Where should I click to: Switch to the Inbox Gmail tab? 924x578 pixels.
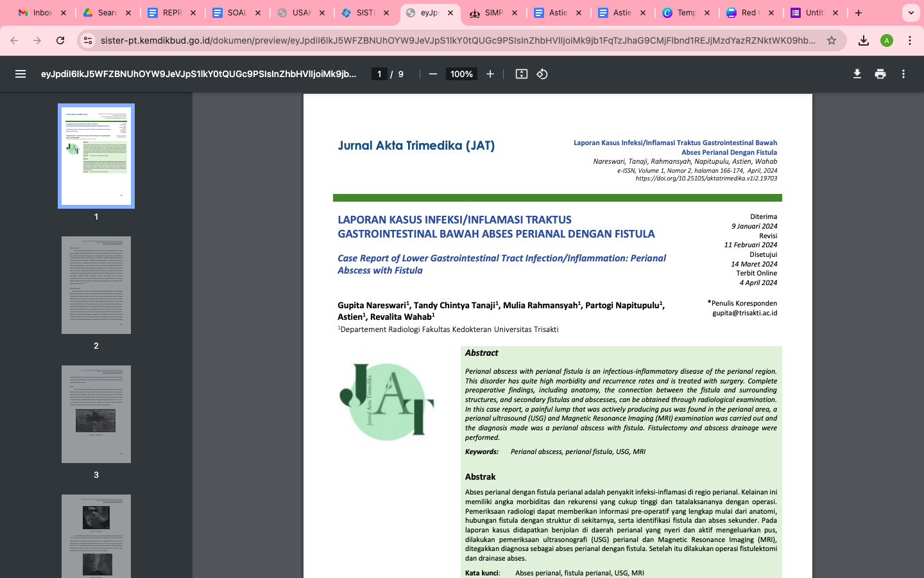[x=42, y=13]
